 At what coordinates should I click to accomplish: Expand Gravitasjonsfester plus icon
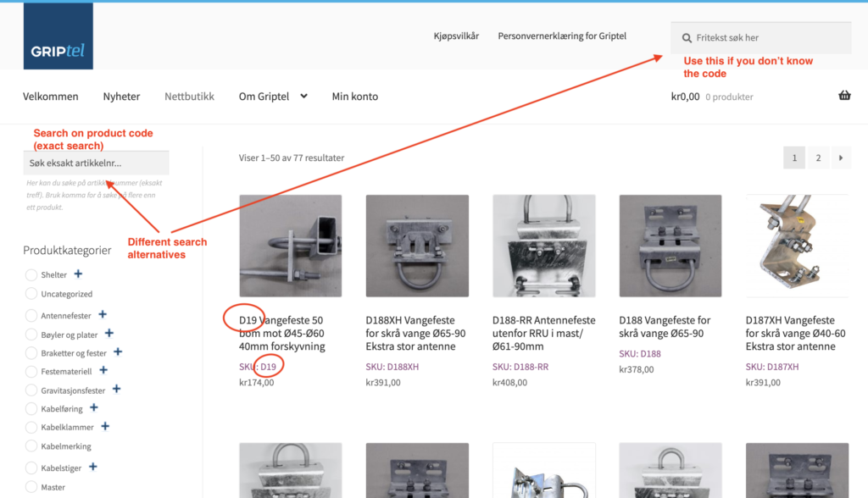pos(116,389)
